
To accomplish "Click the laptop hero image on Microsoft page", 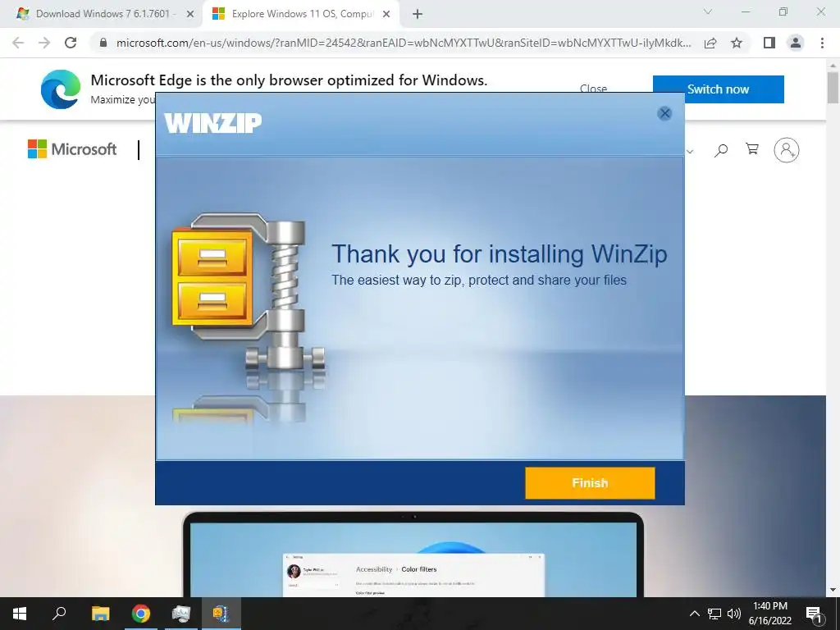I will (413, 555).
